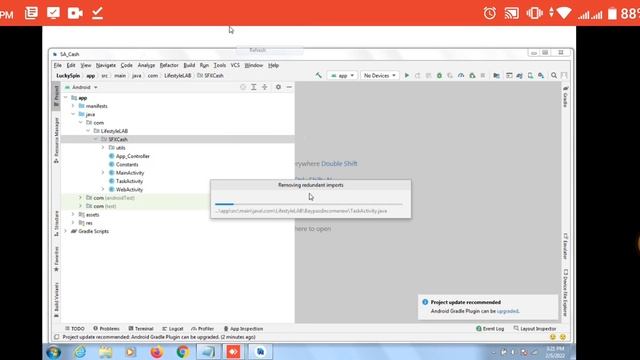This screenshot has width=640, height=360.
Task: Open the app run configuration dropdown
Action: (342, 76)
